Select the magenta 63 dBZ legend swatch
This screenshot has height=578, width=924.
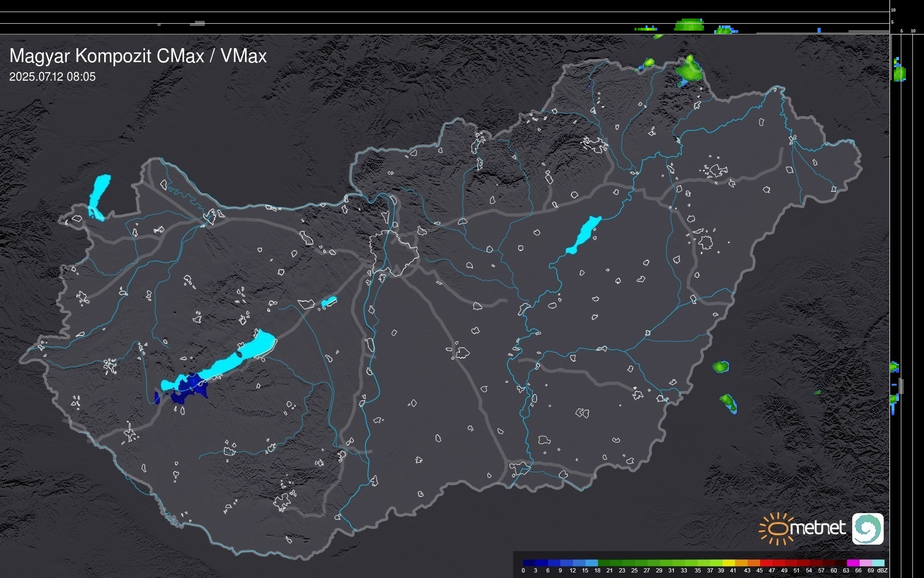pos(853,563)
